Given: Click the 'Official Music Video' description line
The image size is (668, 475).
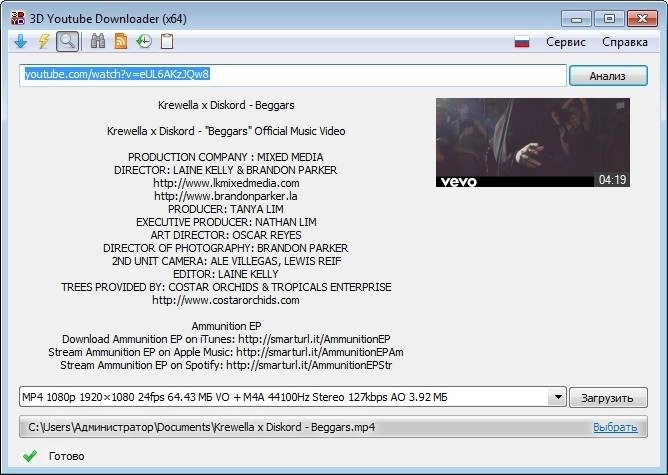Looking at the screenshot, I should coord(226,131).
